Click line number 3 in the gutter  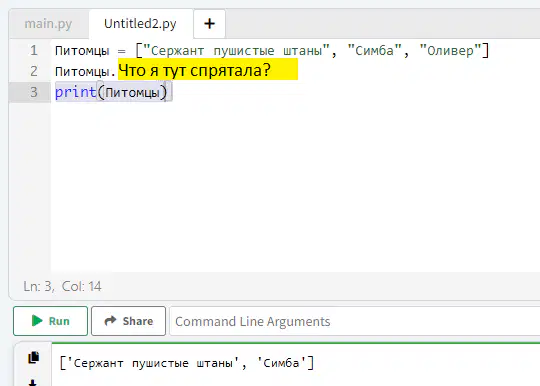(33, 92)
